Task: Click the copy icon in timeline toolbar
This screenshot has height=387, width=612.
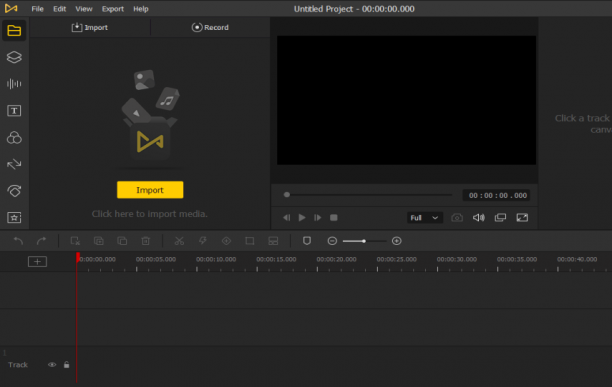Action: click(99, 241)
